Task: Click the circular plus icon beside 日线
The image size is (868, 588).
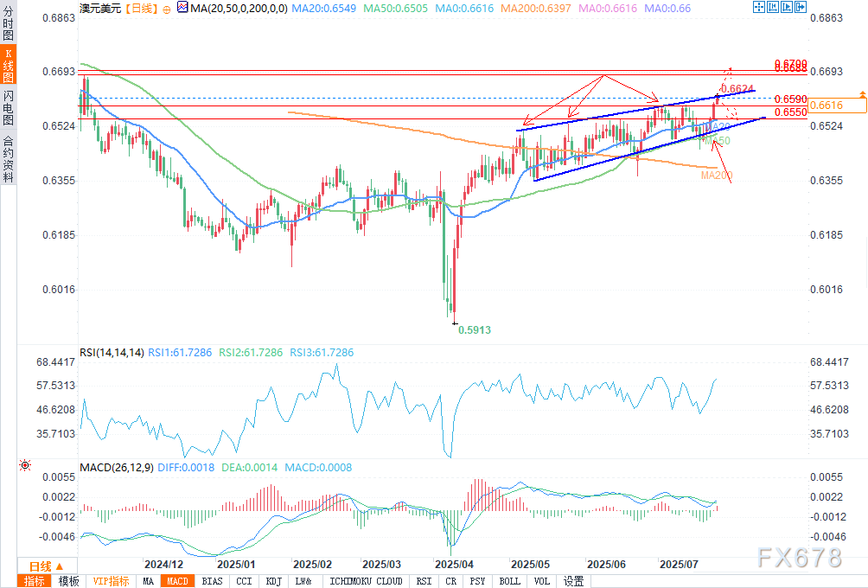Action: [166, 9]
